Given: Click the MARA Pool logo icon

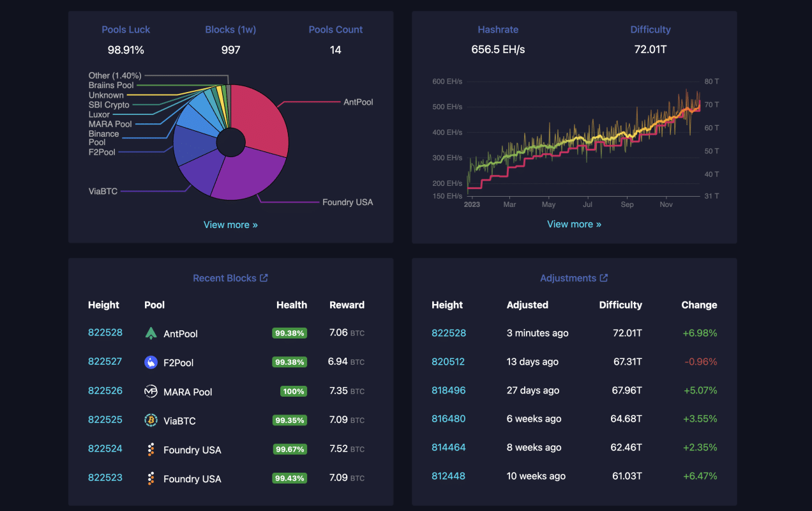Looking at the screenshot, I should pos(151,392).
